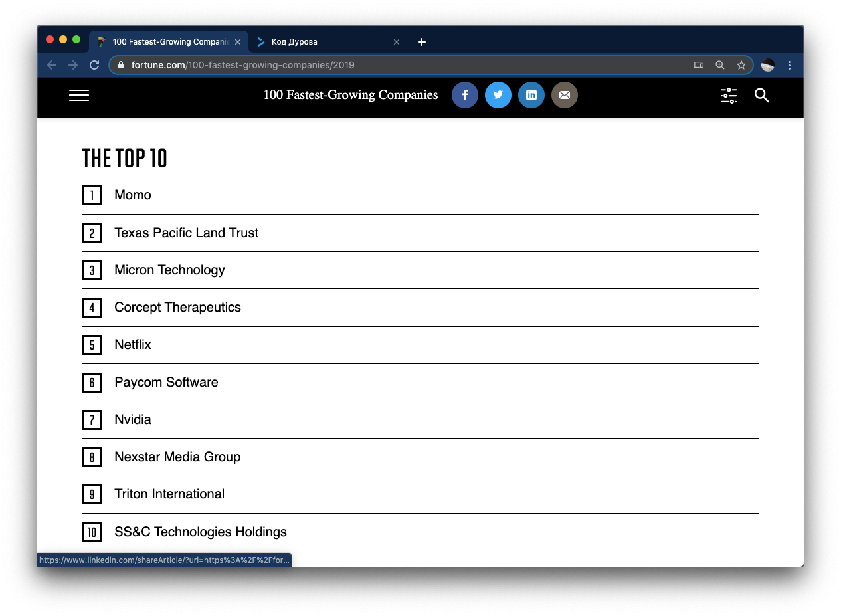
Task: Maximize the Chrome window with green button
Action: (x=76, y=39)
